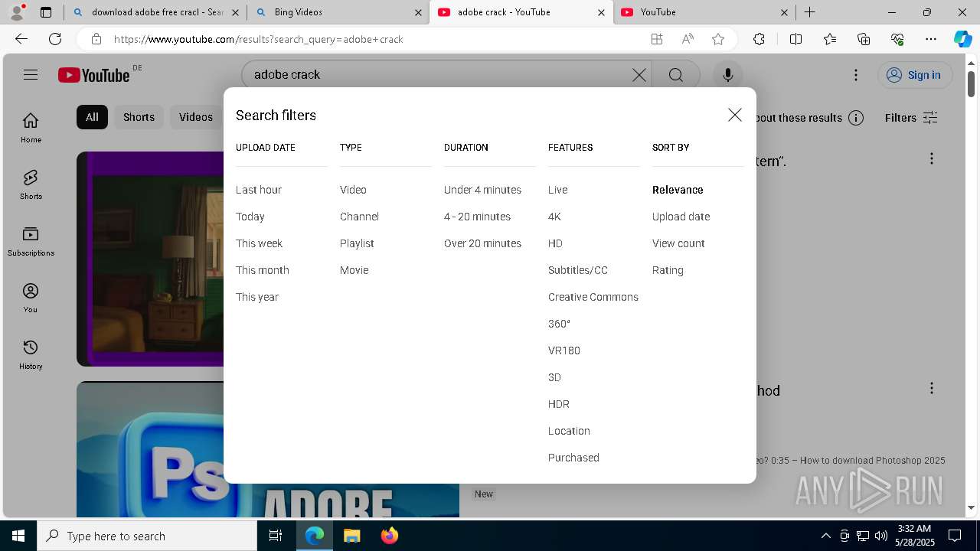Viewport: 980px width, 551px height.
Task: Click the 'Sign in' button
Action: click(x=915, y=74)
